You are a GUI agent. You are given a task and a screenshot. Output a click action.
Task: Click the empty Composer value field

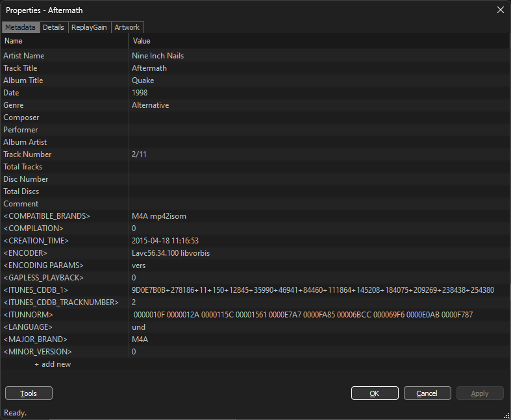319,117
